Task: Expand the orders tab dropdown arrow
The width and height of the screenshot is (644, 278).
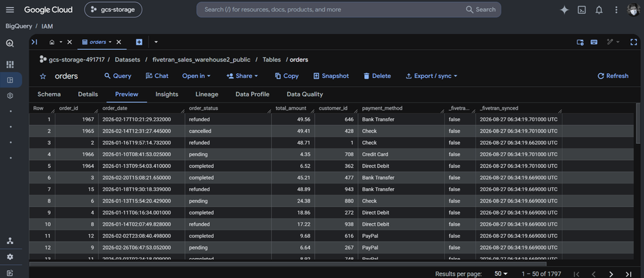Action: [x=110, y=42]
